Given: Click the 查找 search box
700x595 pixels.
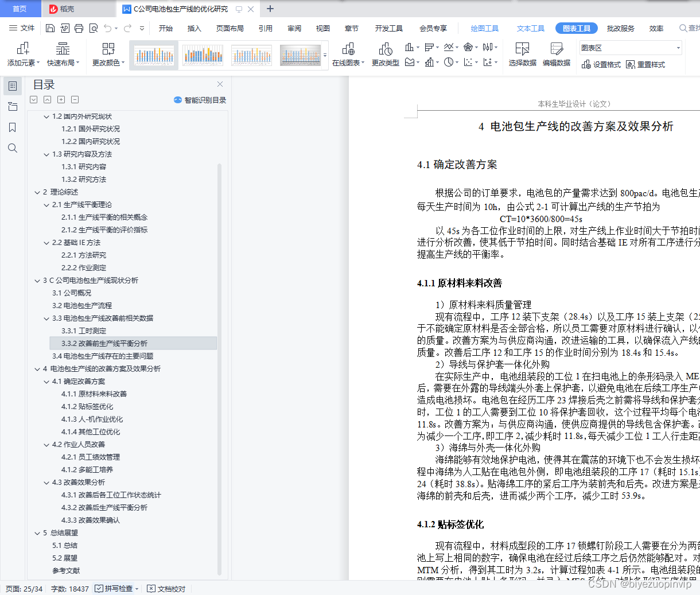Looking at the screenshot, I should click(689, 28).
